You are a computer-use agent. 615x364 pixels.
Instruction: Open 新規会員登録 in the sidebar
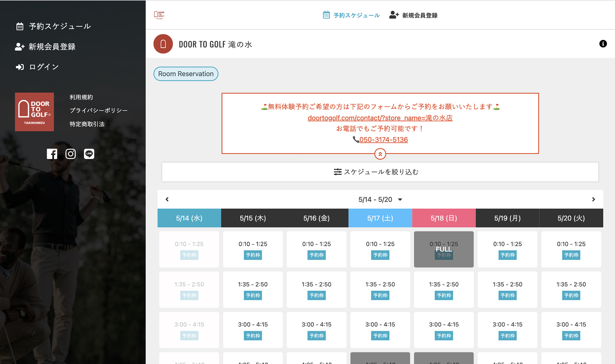tap(52, 47)
